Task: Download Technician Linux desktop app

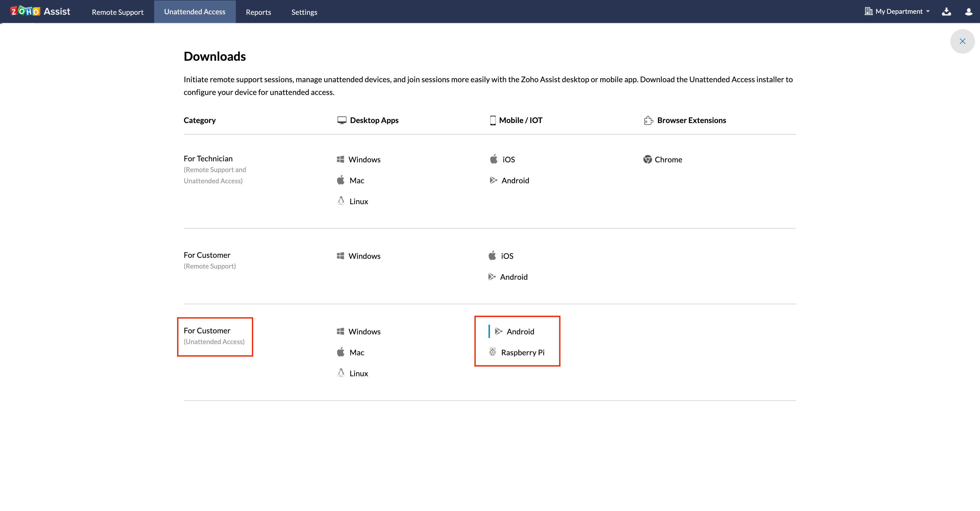Action: click(358, 201)
